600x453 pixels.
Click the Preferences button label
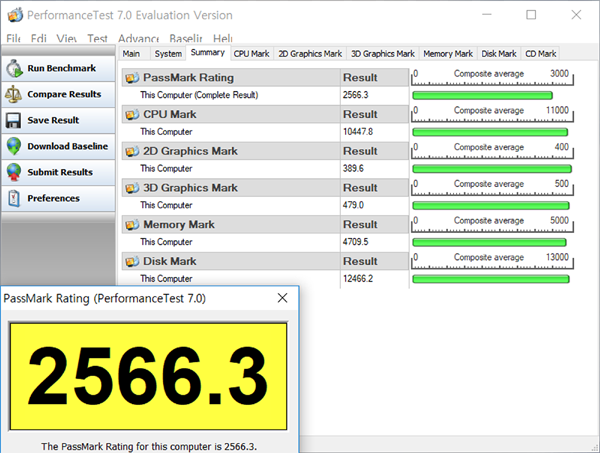(54, 198)
